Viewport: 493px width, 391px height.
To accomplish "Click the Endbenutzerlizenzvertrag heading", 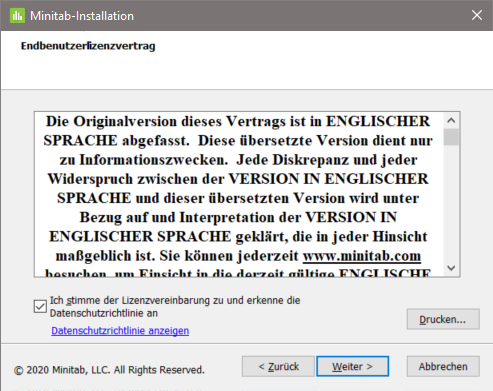I will 88,46.
